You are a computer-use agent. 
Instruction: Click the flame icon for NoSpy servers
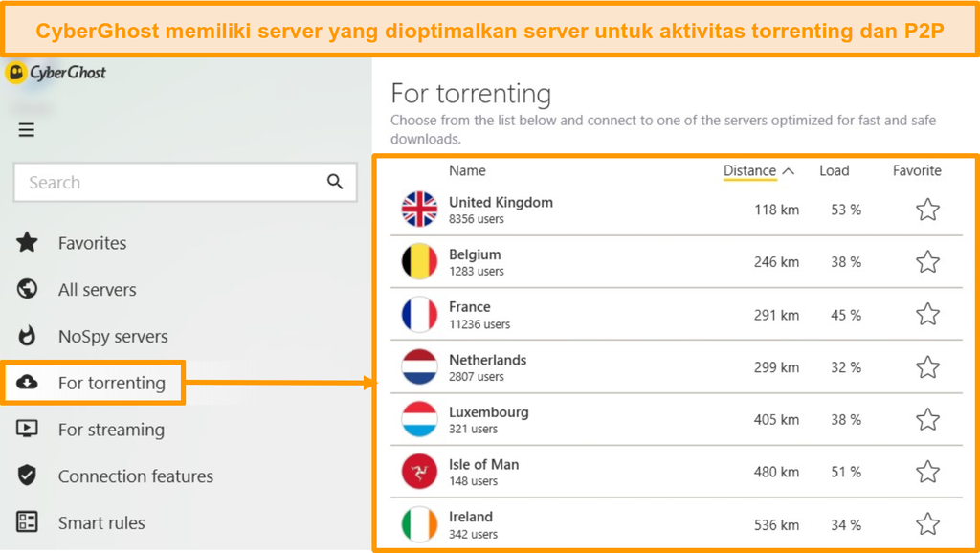(27, 336)
